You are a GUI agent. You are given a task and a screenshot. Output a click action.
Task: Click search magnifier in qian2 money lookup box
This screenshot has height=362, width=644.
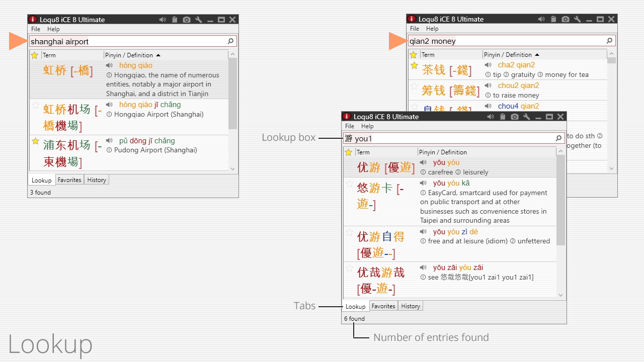(609, 41)
